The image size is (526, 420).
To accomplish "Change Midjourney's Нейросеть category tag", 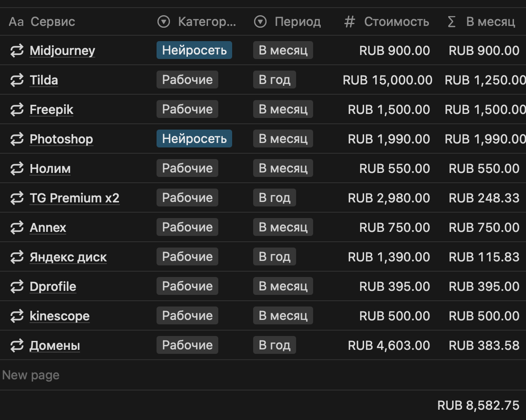I will point(194,50).
